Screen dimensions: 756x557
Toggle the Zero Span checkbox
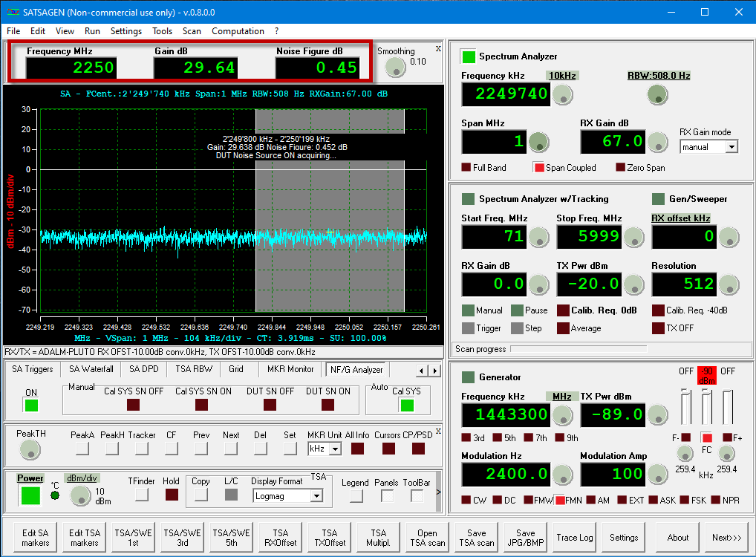point(621,167)
